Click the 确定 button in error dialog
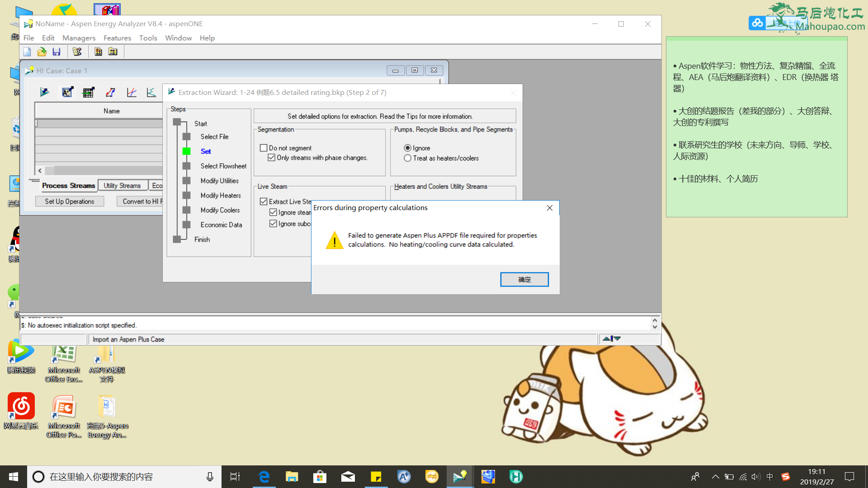The width and height of the screenshot is (868, 488). (524, 280)
